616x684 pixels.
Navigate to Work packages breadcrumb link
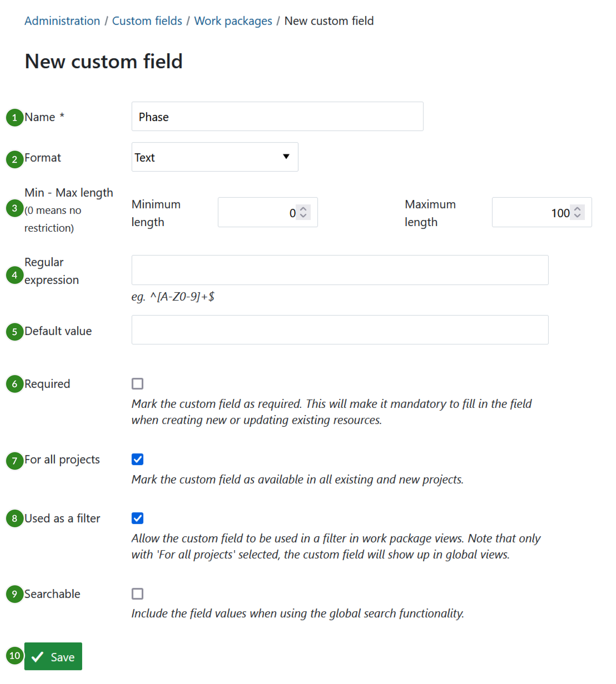point(233,21)
